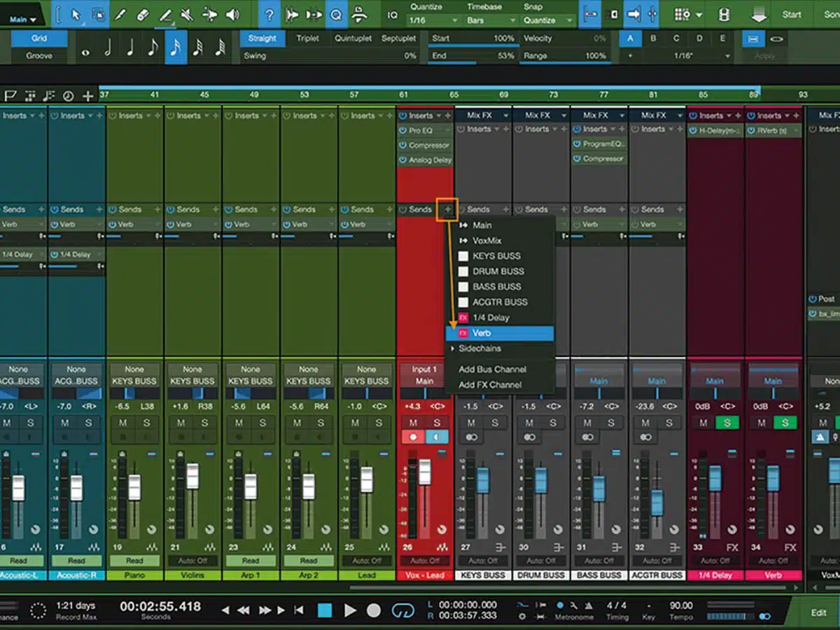
Task: Toggle input monitor on Vox - Lead
Action: (437, 437)
